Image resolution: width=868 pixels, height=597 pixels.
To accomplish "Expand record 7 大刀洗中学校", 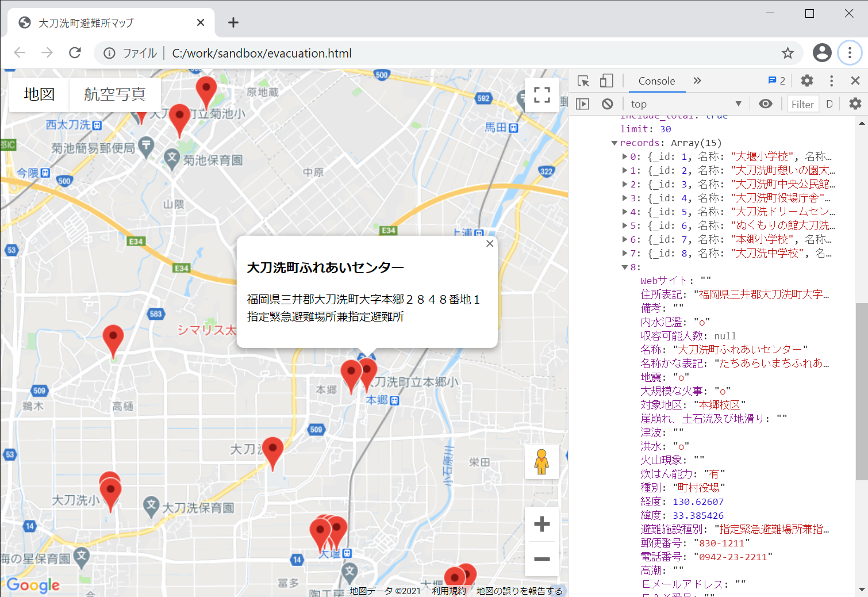I will point(625,253).
